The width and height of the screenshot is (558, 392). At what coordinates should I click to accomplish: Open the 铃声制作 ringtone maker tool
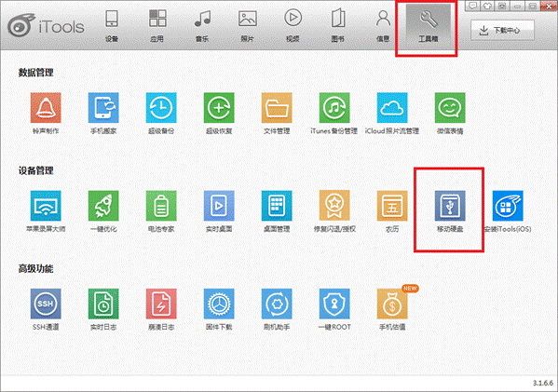tap(46, 108)
